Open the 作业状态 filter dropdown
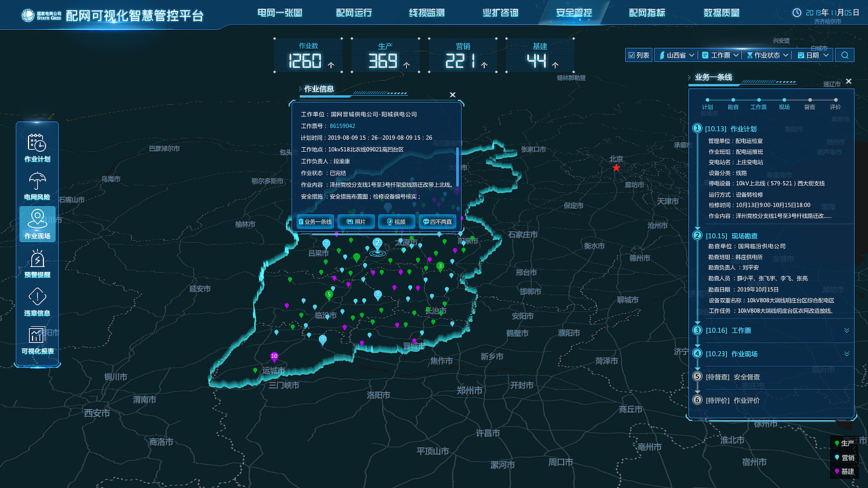The height and width of the screenshot is (488, 868). 768,55
